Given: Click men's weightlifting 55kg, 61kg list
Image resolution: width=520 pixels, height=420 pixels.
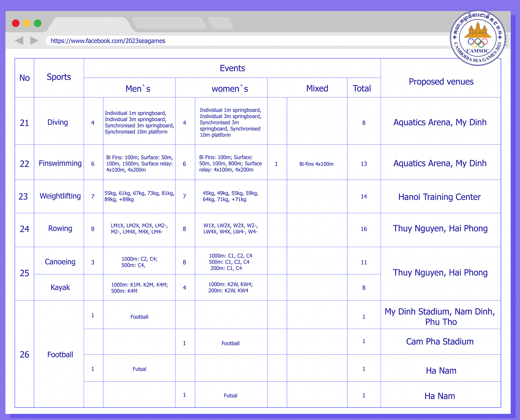Looking at the screenshot, I should pos(139,196).
